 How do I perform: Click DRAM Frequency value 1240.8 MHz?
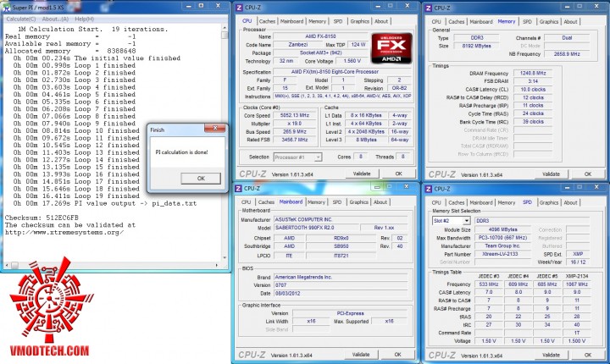pyautogui.click(x=533, y=73)
